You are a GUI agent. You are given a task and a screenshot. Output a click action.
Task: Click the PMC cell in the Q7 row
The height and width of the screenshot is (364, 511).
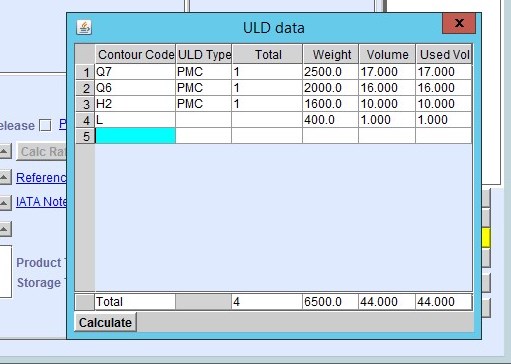click(x=204, y=72)
